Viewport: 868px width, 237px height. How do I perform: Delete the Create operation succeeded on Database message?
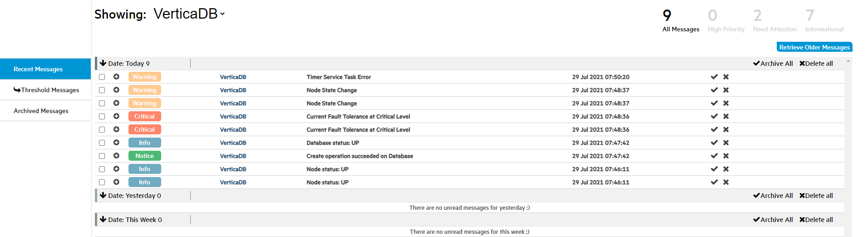click(x=726, y=156)
